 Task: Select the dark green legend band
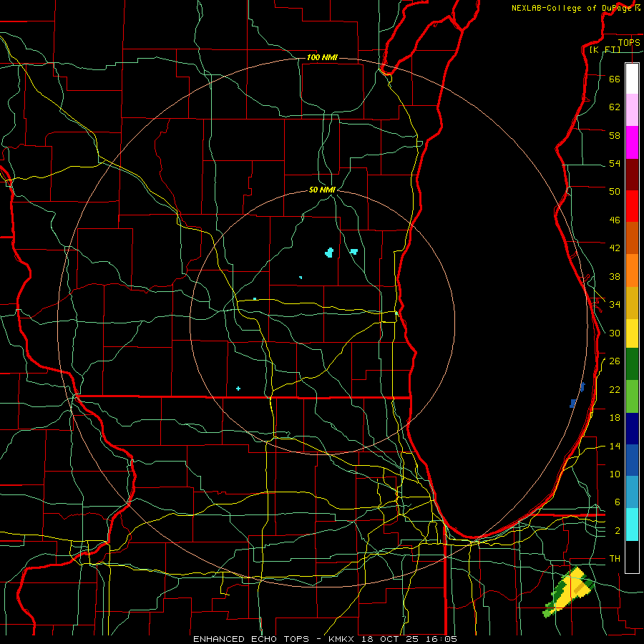tap(632, 364)
